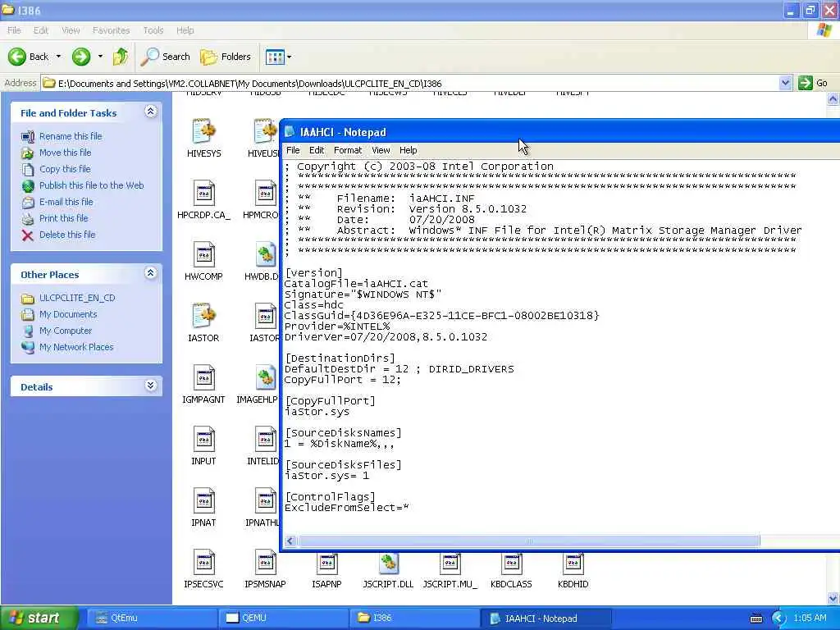This screenshot has width=840, height=630.
Task: Toggle the Folders pane button
Action: point(226,57)
